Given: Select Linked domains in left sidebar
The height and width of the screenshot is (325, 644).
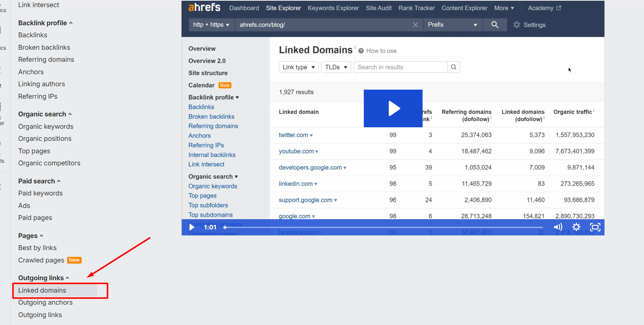Looking at the screenshot, I should point(42,290).
